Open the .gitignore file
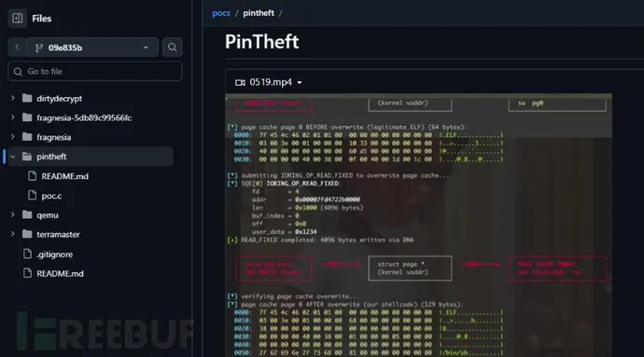This screenshot has height=357, width=644. coord(55,254)
